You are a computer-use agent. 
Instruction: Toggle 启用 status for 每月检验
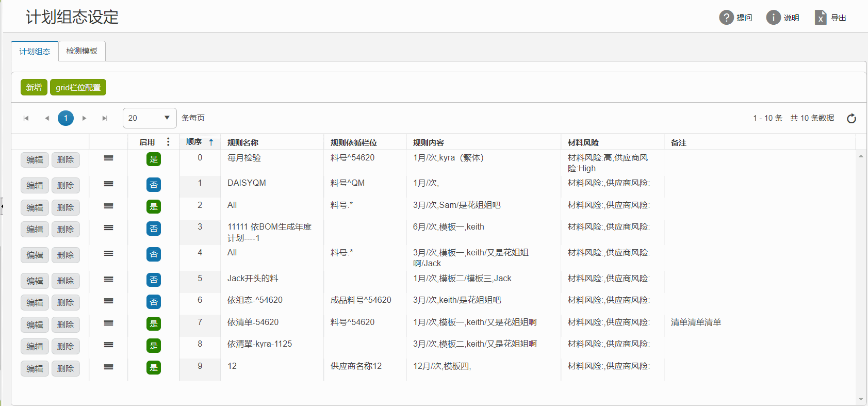154,159
